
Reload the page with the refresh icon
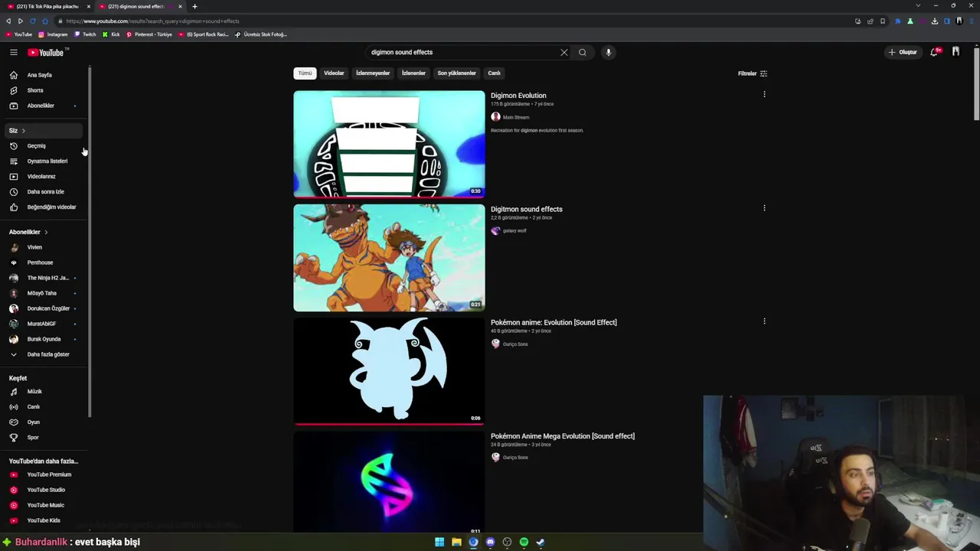(x=32, y=21)
